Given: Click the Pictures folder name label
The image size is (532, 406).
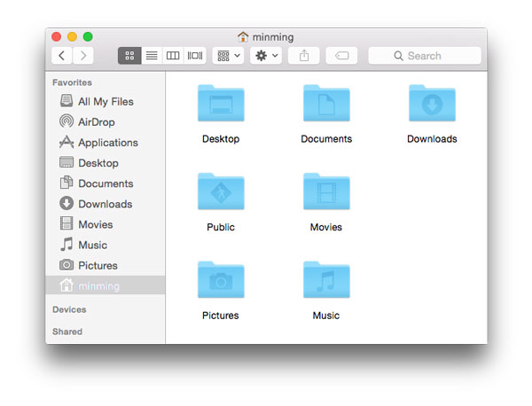Looking at the screenshot, I should pos(221,316).
